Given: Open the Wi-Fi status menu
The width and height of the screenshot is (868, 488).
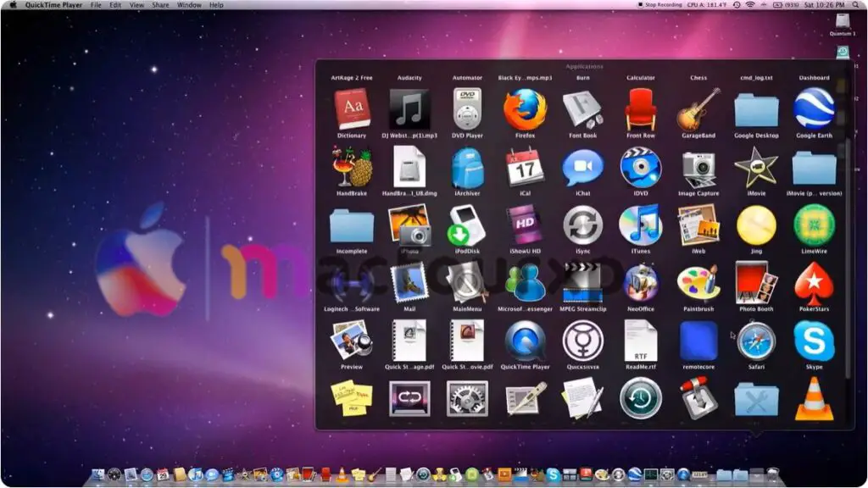Looking at the screenshot, I should click(750, 4).
